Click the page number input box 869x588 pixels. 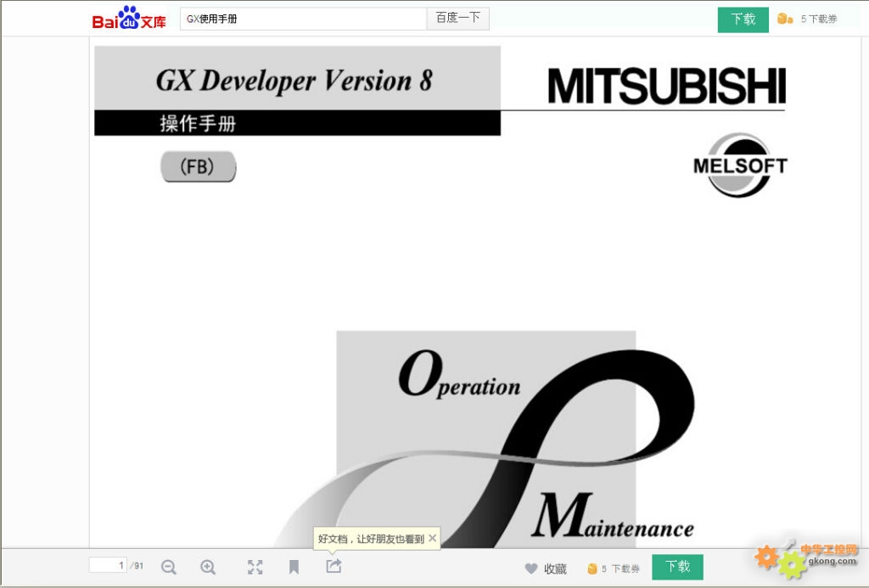(108, 565)
